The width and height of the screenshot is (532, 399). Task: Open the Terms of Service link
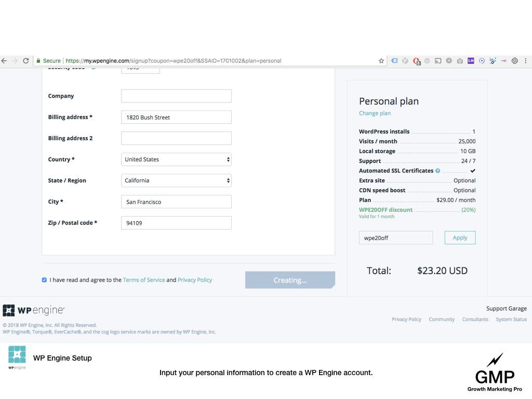[144, 280]
